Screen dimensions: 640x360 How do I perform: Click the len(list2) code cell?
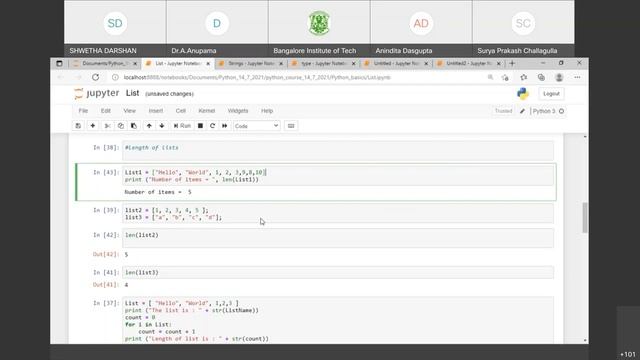tap(338, 238)
